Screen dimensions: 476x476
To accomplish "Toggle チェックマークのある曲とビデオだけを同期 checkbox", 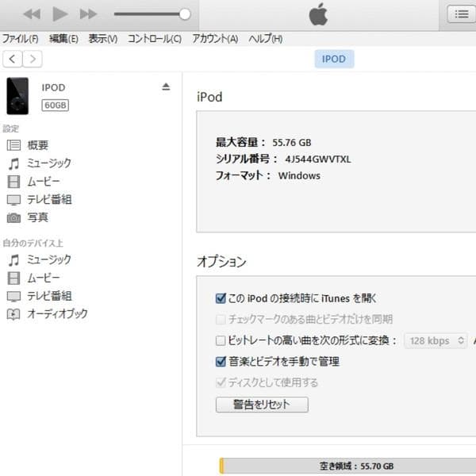I will coord(221,320).
